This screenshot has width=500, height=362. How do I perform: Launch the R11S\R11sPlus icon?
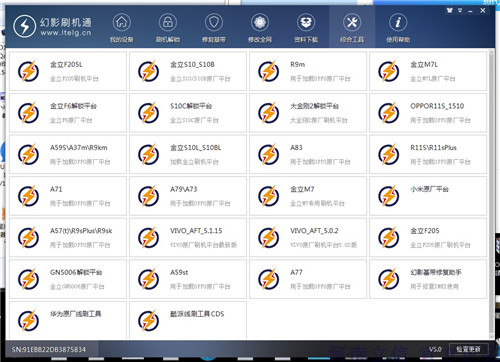click(388, 154)
